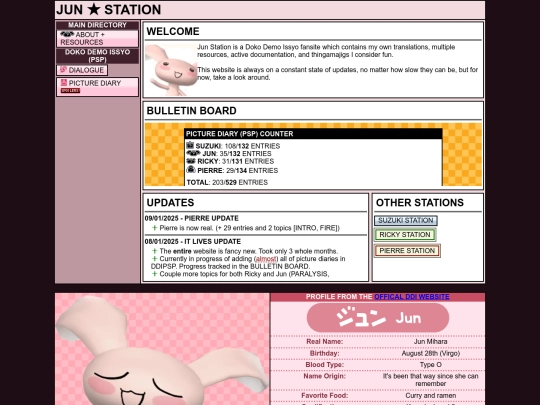Screen dimensions: 540x405
Task: Click the Doko Demo Issyo (PSP) heading
Action: click(x=97, y=56)
